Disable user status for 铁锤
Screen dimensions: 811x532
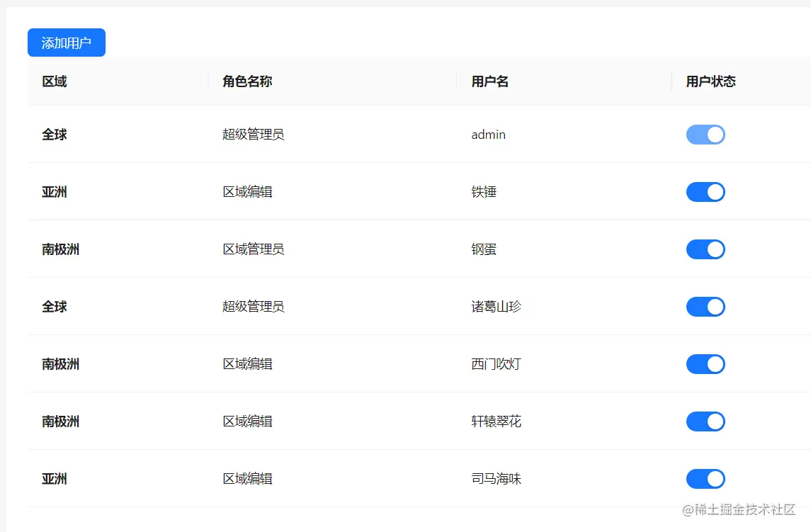click(x=705, y=192)
